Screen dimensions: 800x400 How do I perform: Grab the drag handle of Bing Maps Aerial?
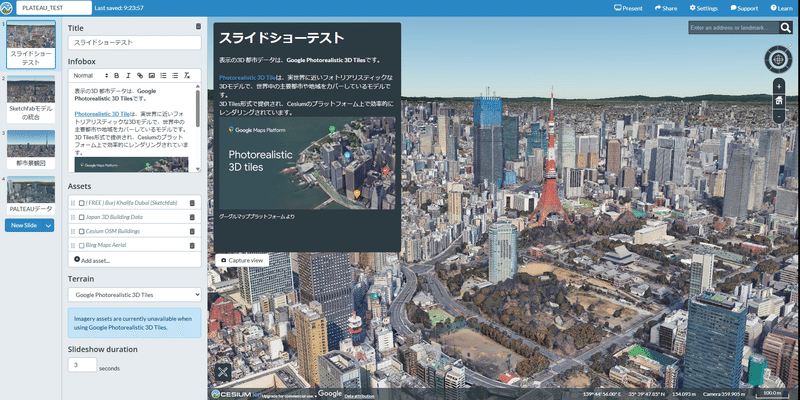[73, 245]
